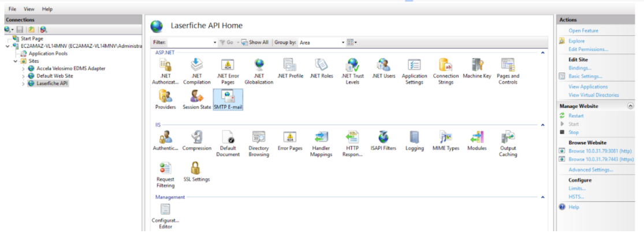Open the SSL Settings feature
This screenshot has height=237, width=644.
(197, 172)
